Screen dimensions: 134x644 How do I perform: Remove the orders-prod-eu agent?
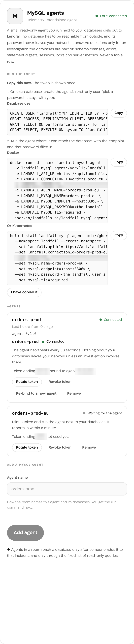(89, 448)
